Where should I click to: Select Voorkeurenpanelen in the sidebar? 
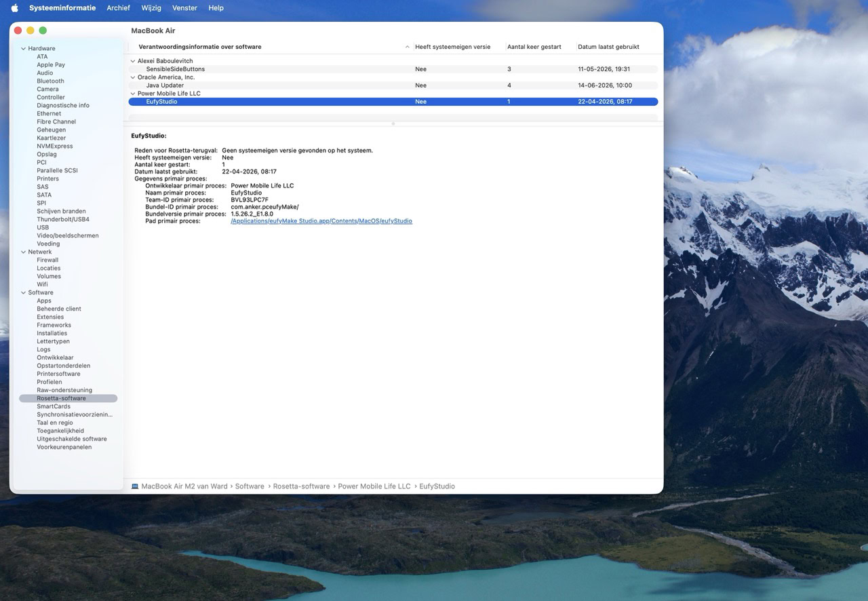click(x=64, y=448)
